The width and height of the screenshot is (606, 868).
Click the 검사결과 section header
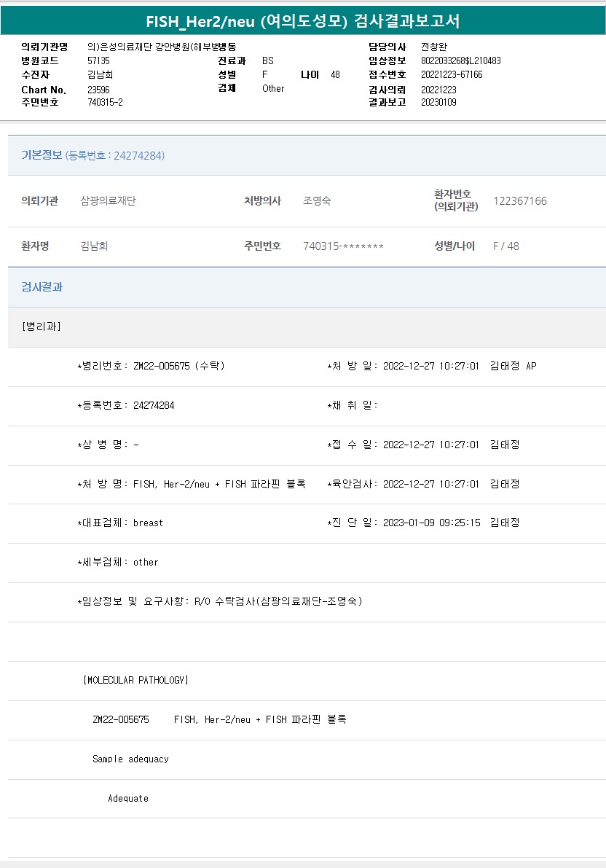[x=42, y=287]
